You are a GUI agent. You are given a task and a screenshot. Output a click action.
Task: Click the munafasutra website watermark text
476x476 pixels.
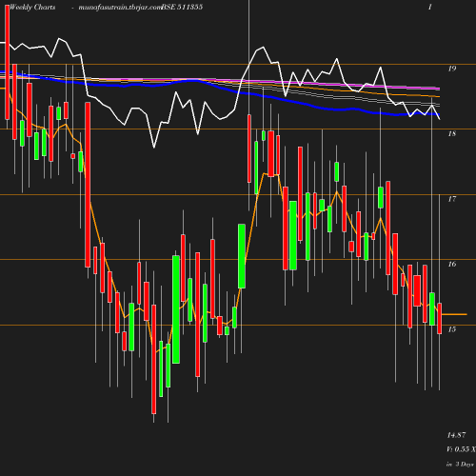(120, 8)
